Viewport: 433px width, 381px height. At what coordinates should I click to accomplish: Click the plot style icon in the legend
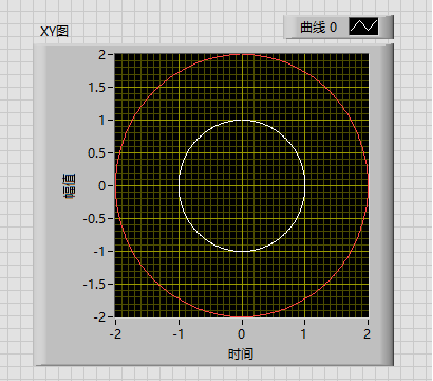coord(364,27)
